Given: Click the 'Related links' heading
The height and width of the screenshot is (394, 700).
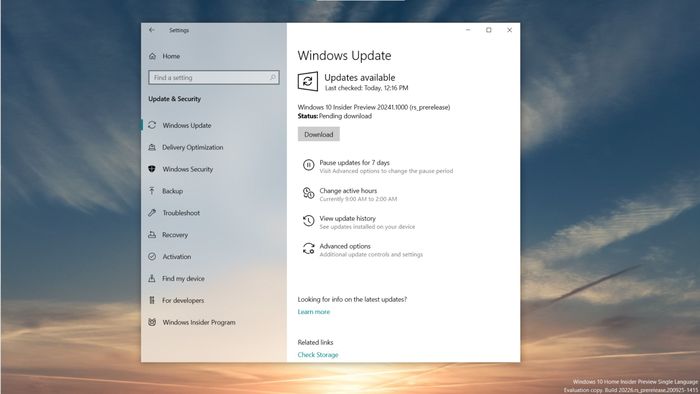Looking at the screenshot, I should [x=315, y=342].
